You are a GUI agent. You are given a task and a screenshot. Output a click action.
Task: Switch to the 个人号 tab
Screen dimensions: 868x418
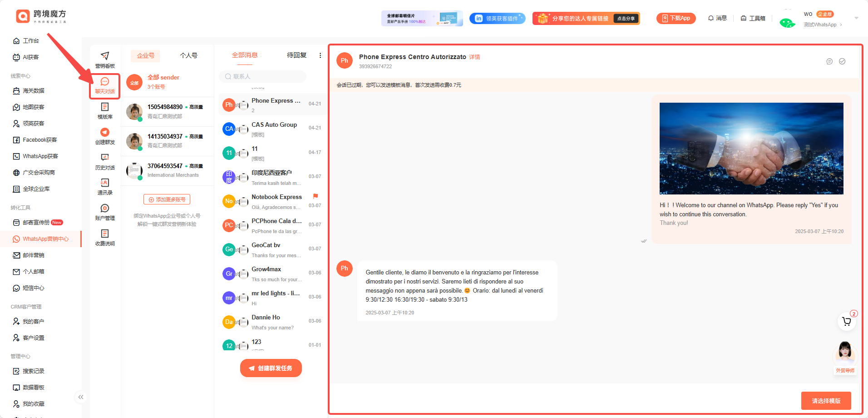point(188,55)
